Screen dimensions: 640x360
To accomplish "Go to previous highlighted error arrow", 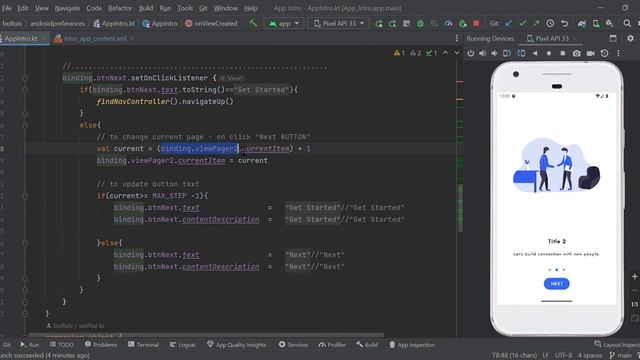I will (x=446, y=53).
